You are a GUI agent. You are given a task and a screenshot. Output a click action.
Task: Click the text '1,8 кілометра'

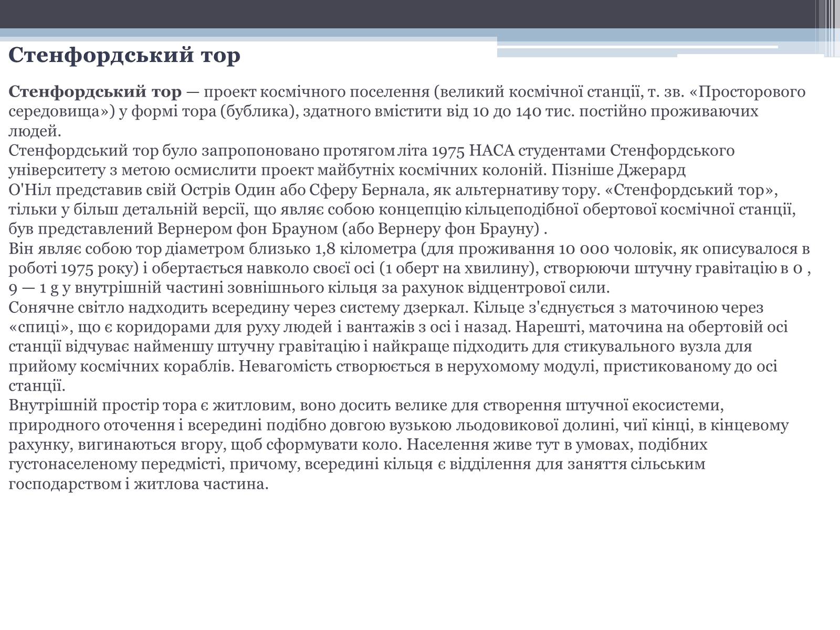365,249
